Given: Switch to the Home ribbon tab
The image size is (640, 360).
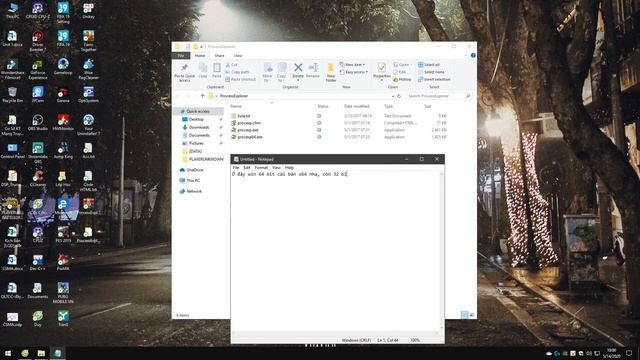Looking at the screenshot, I should point(200,56).
